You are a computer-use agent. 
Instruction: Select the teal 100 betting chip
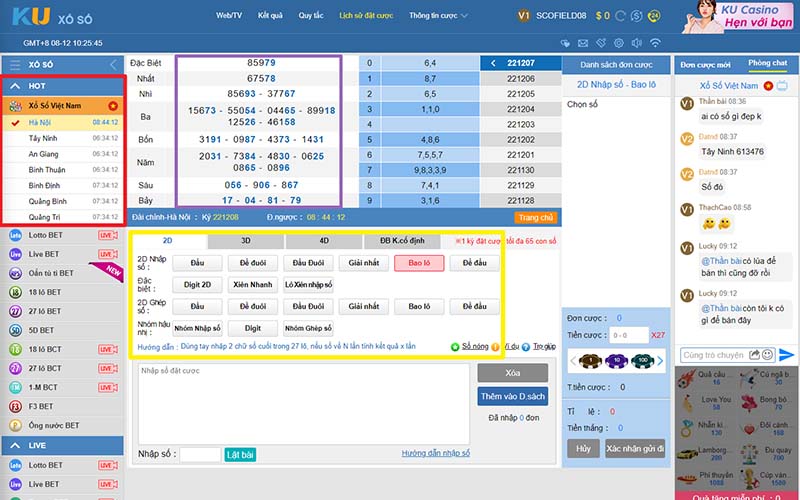click(642, 361)
